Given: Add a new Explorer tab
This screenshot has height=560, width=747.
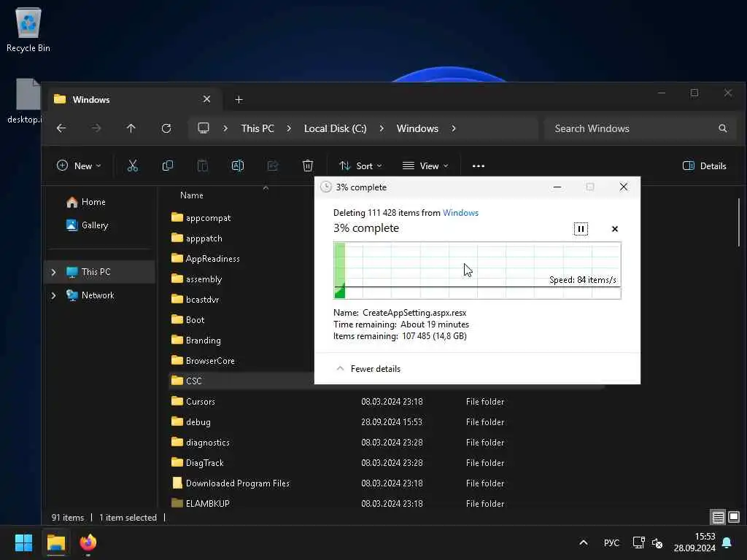Looking at the screenshot, I should tap(239, 99).
